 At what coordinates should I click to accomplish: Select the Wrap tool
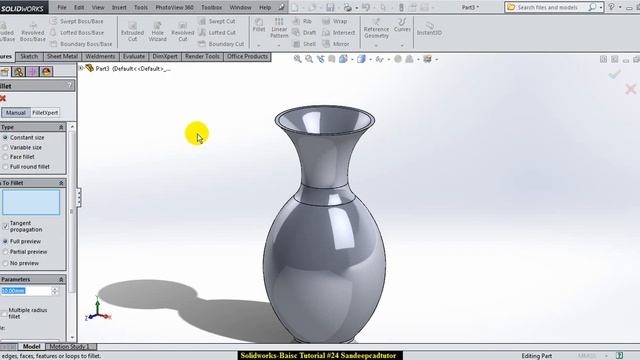click(335, 21)
